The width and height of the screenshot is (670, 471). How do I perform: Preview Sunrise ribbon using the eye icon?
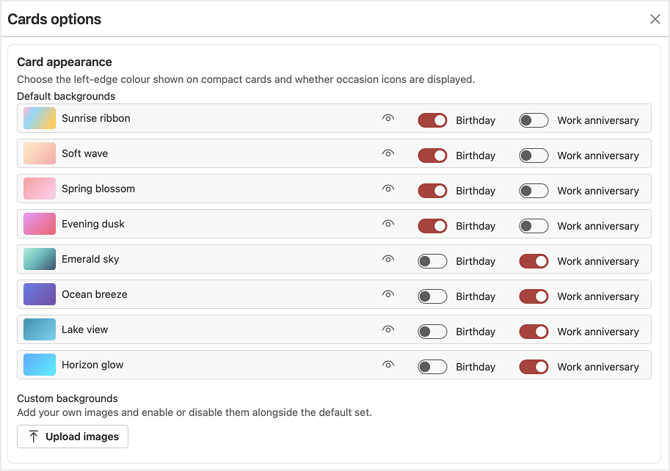tap(388, 119)
